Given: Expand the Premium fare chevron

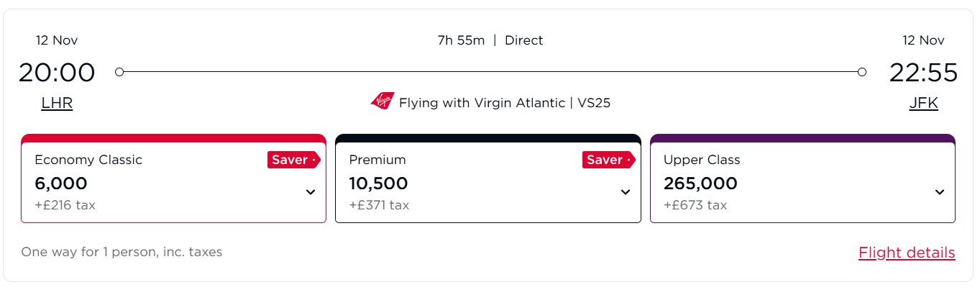Looking at the screenshot, I should [x=626, y=192].
